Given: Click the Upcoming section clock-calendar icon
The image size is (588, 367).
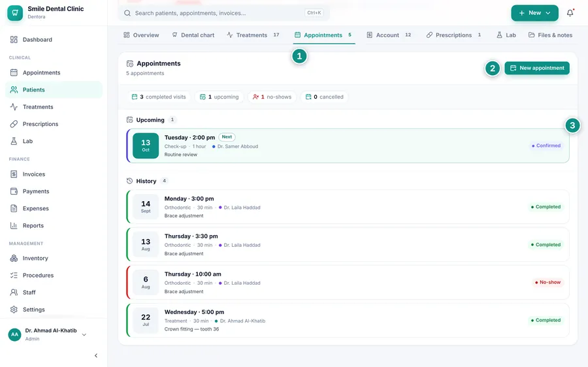Looking at the screenshot, I should click(x=130, y=120).
